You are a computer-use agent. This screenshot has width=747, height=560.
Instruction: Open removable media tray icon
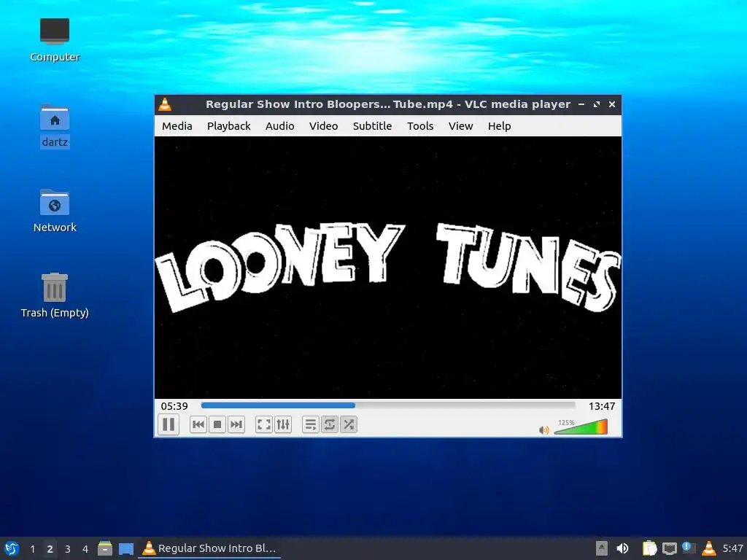pos(602,548)
